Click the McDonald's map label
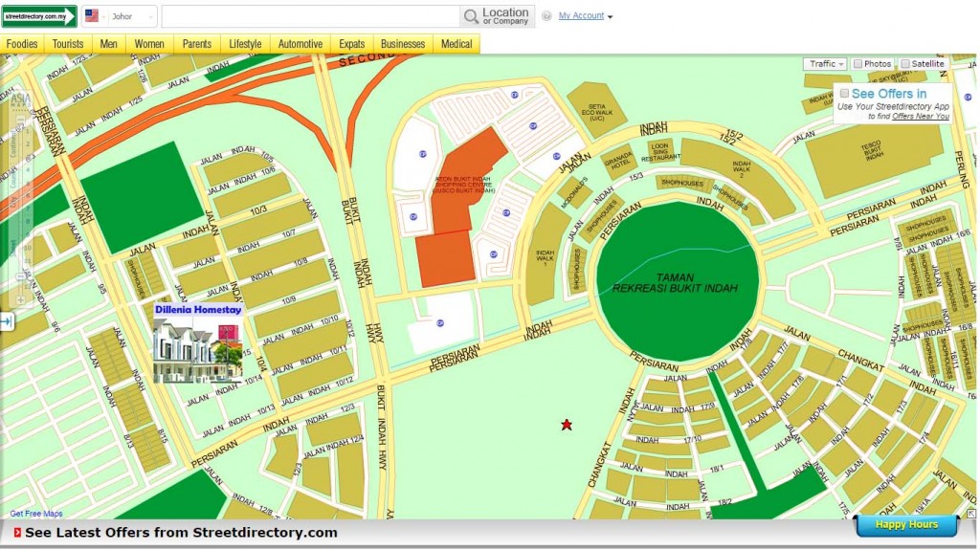Viewport: 980px width, 550px height. (574, 192)
